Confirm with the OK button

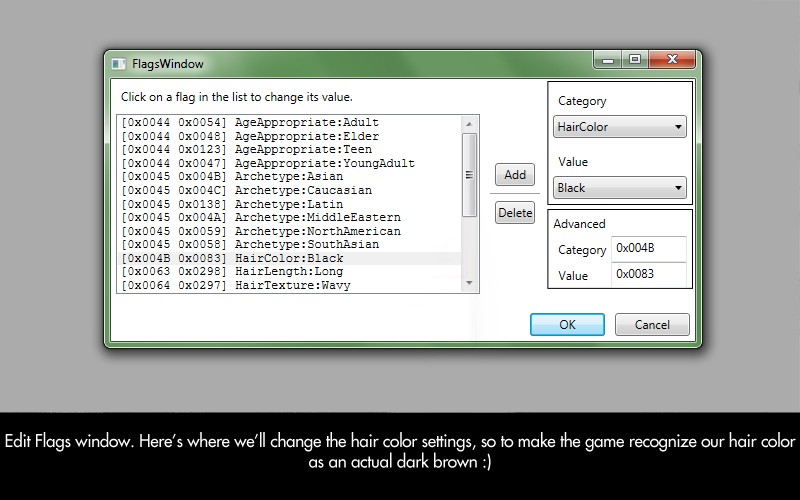567,324
